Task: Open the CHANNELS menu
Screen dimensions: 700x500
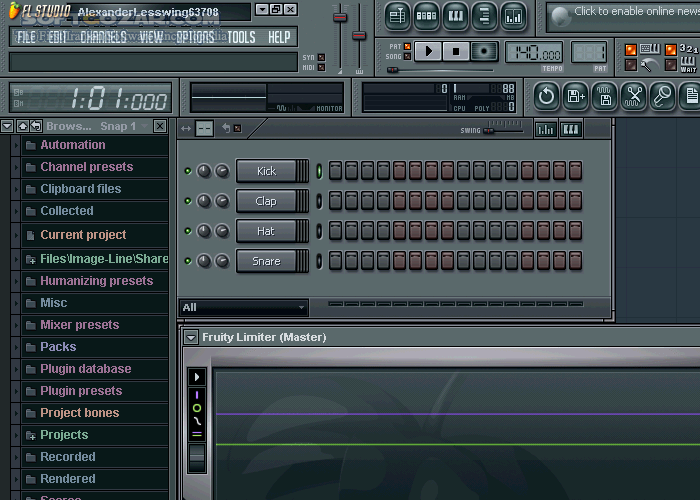Action: [104, 37]
